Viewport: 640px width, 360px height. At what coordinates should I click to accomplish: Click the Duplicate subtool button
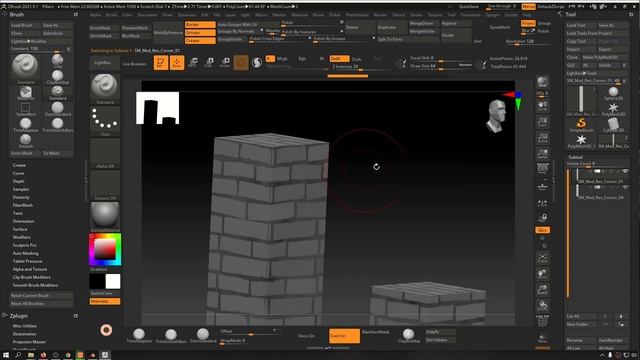click(x=391, y=27)
